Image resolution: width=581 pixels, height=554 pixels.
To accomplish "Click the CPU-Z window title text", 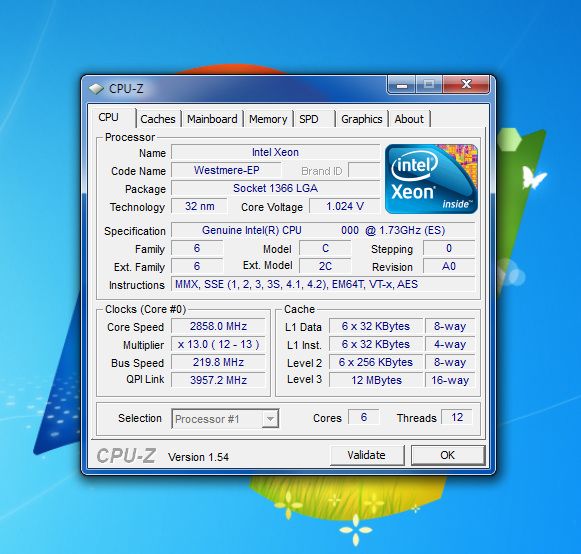I will (x=126, y=89).
